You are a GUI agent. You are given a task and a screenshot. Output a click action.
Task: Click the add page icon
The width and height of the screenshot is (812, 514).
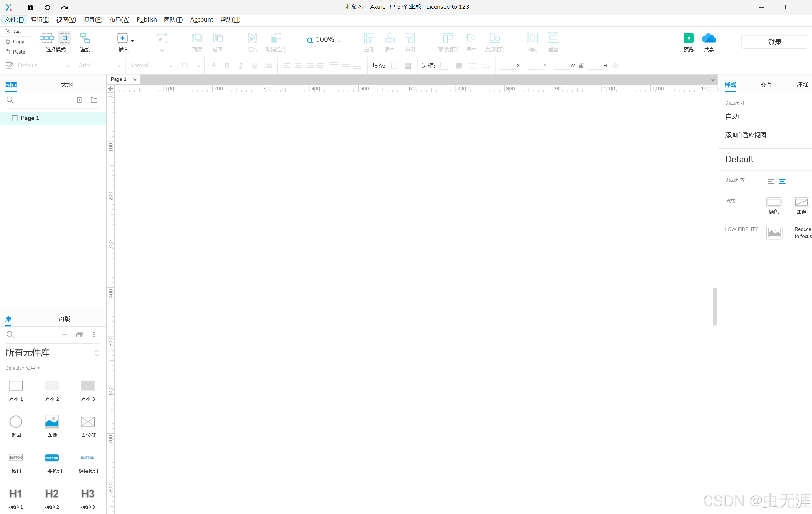click(x=80, y=100)
